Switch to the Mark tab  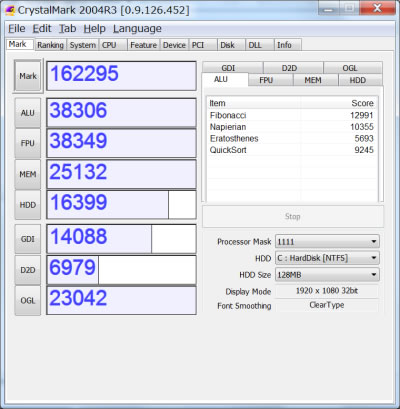point(19,44)
